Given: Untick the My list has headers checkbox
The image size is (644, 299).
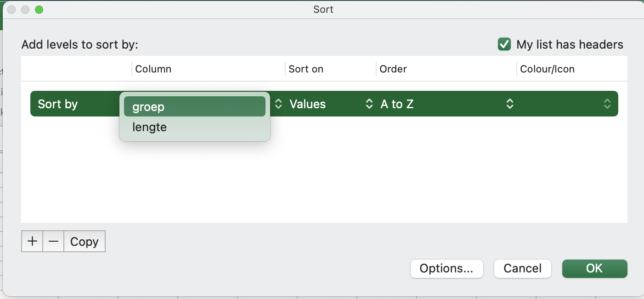Looking at the screenshot, I should (x=504, y=44).
